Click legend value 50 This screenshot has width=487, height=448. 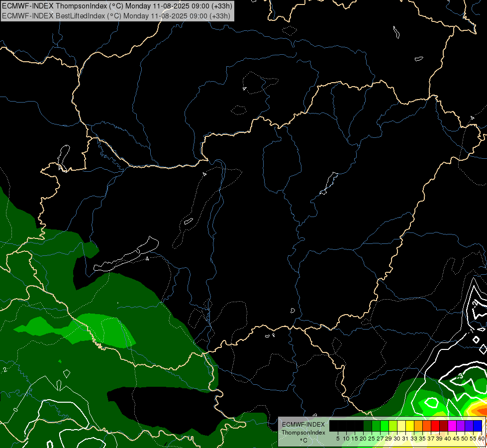(x=465, y=439)
